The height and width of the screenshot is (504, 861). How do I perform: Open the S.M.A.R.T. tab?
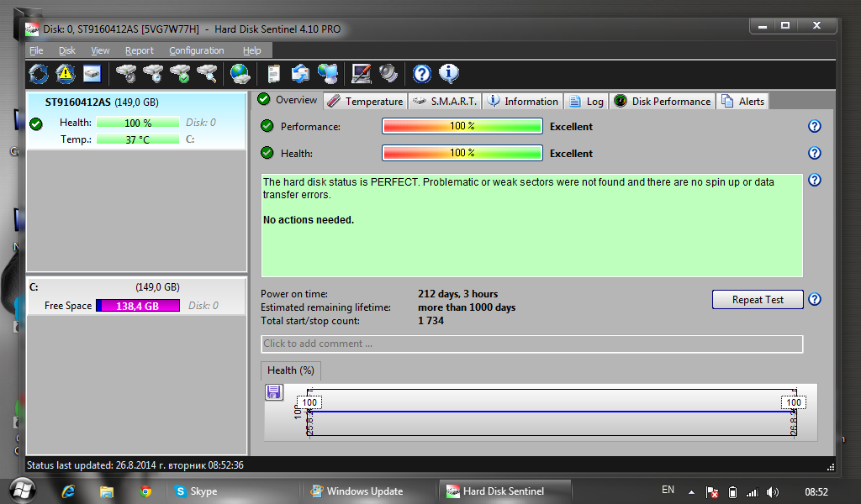446,102
